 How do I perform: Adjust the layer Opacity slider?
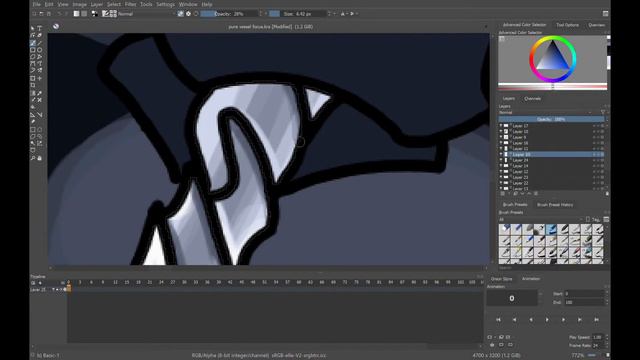551,119
